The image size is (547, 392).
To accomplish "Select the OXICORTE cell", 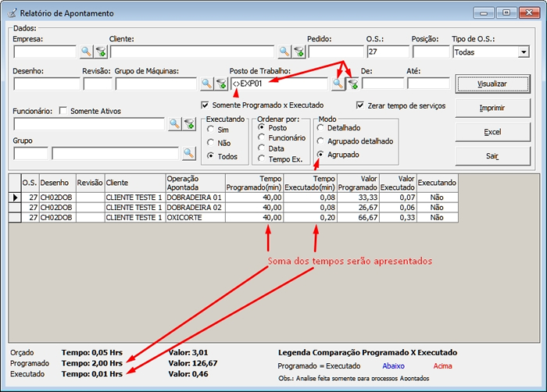I will pyautogui.click(x=195, y=218).
